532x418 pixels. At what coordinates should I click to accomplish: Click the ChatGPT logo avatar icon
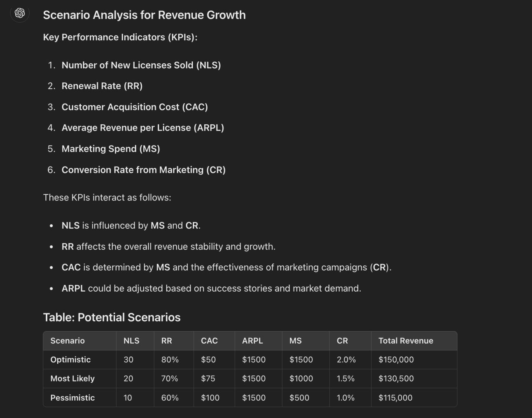point(20,13)
